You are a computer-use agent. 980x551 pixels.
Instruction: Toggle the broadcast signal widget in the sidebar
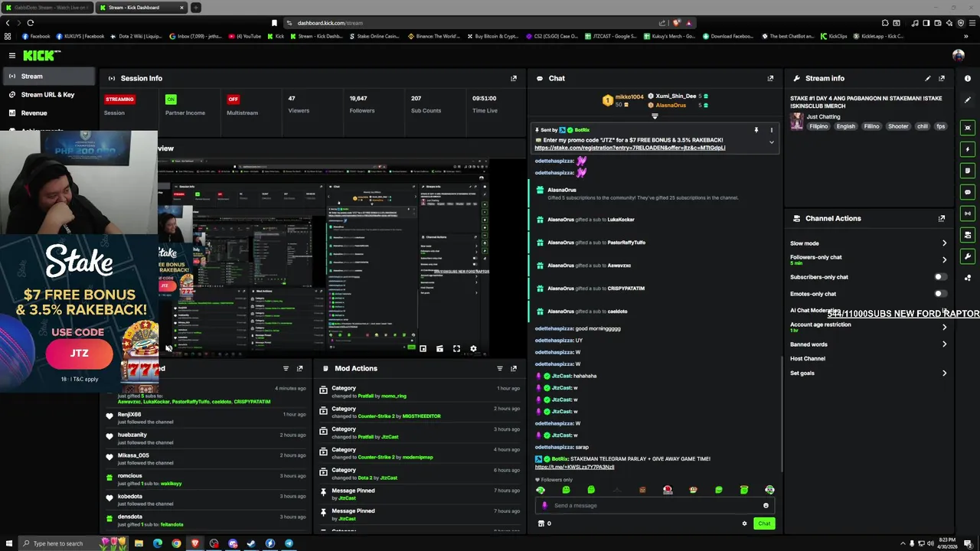pyautogui.click(x=968, y=214)
